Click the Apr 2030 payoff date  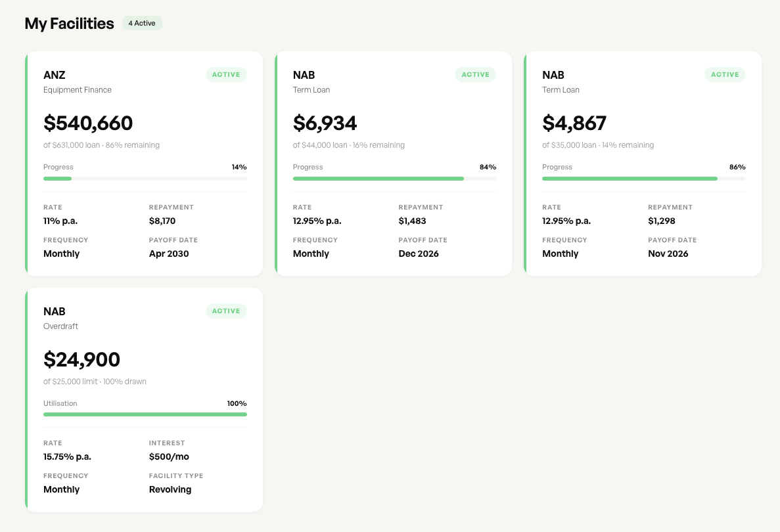point(169,254)
